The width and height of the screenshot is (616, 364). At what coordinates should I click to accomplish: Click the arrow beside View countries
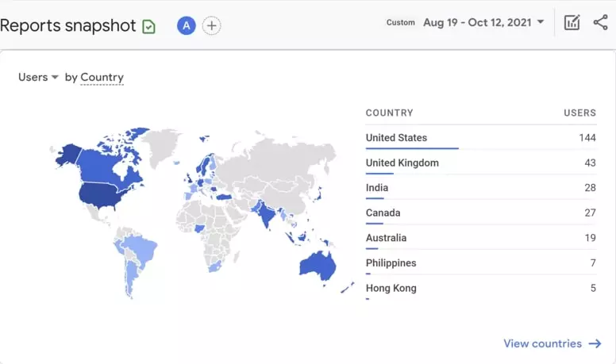click(x=595, y=343)
